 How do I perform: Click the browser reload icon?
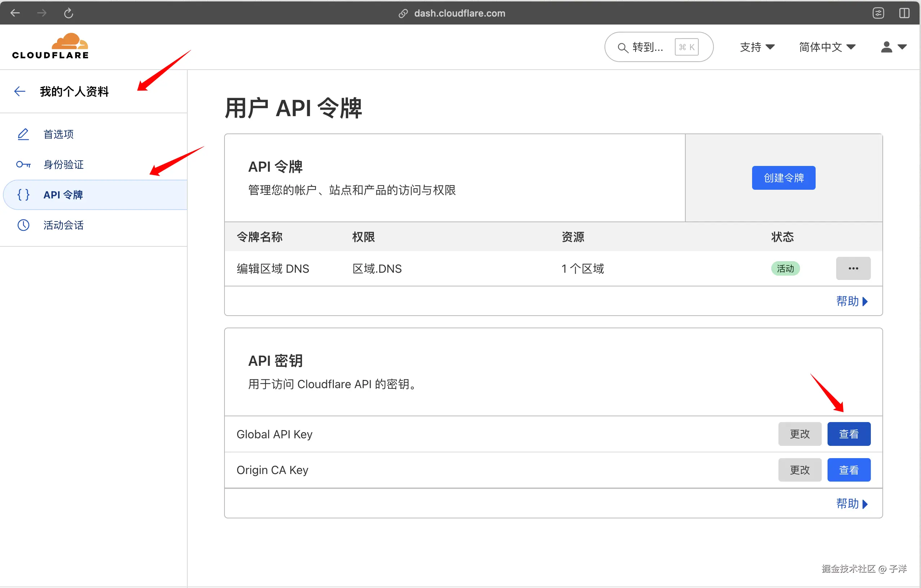(69, 13)
